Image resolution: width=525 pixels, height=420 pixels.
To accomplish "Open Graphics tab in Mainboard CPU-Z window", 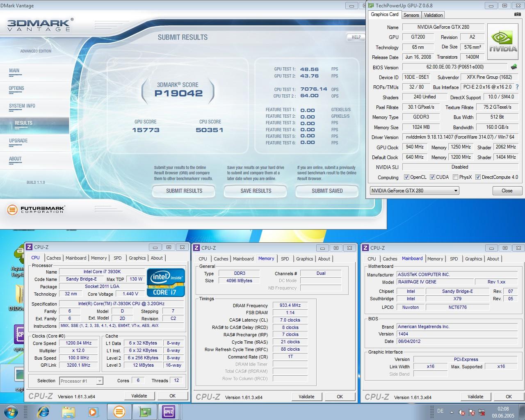I will 474,259.
